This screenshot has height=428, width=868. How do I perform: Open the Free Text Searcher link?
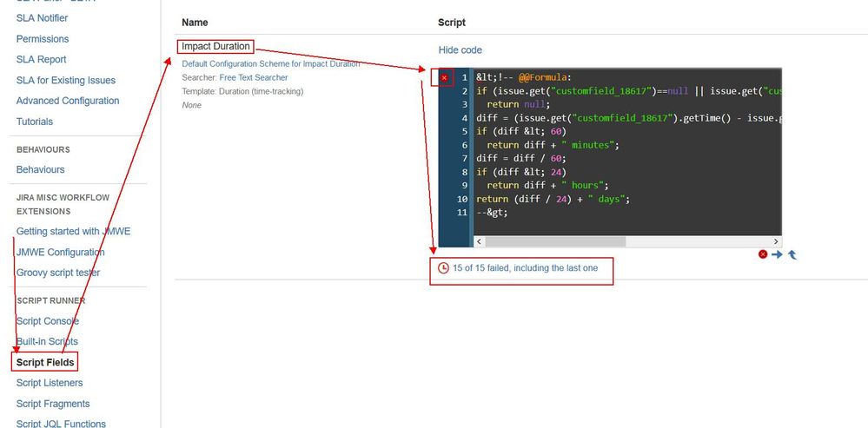point(254,77)
